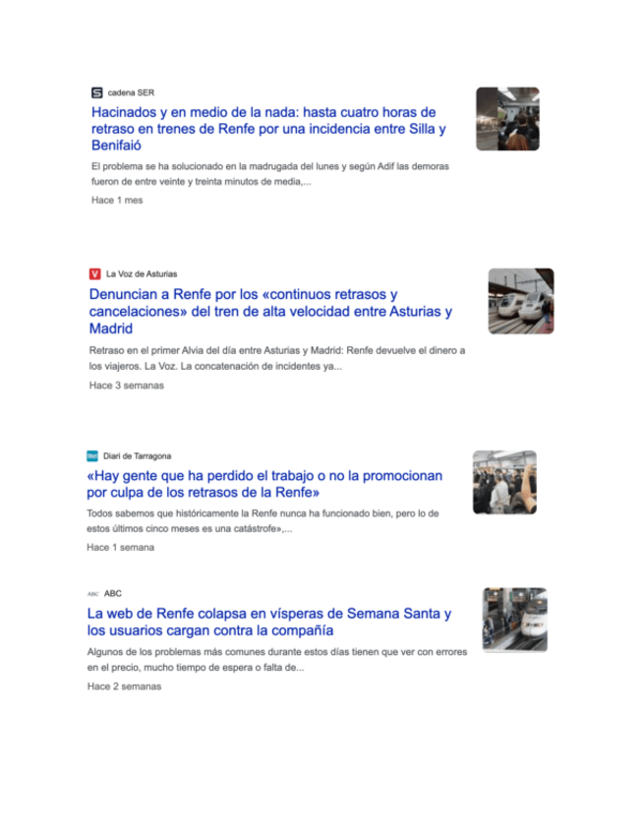This screenshot has height=834, width=644.
Task: Click the small ABC logo icon
Action: coord(93,594)
